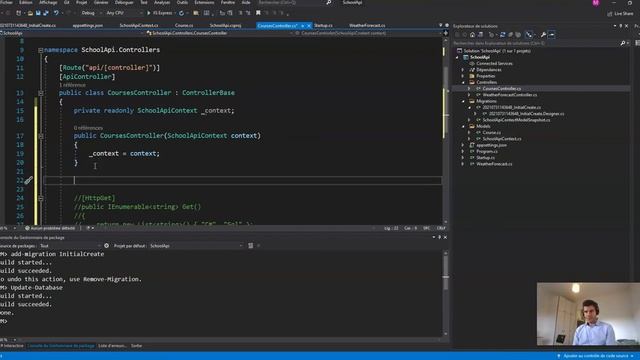
Task: Click the screwdriver quick actions icon on line 22
Action: 28,180
